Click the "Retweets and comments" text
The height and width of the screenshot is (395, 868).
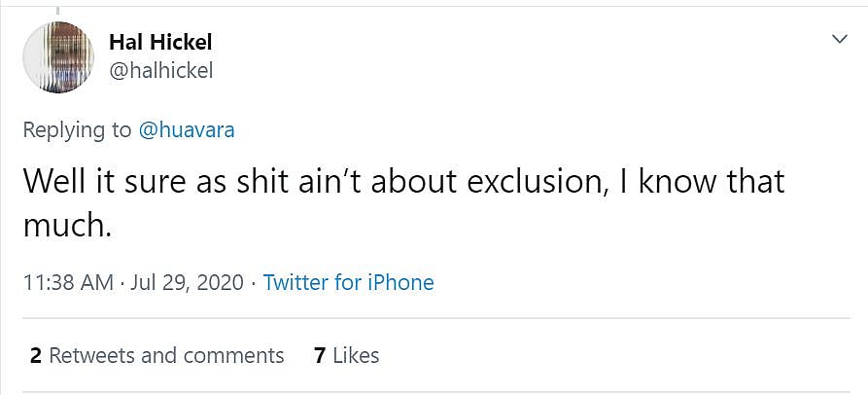(166, 355)
